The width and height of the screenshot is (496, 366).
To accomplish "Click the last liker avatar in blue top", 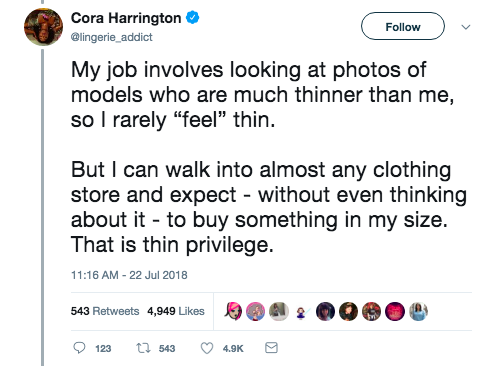I will (x=418, y=311).
